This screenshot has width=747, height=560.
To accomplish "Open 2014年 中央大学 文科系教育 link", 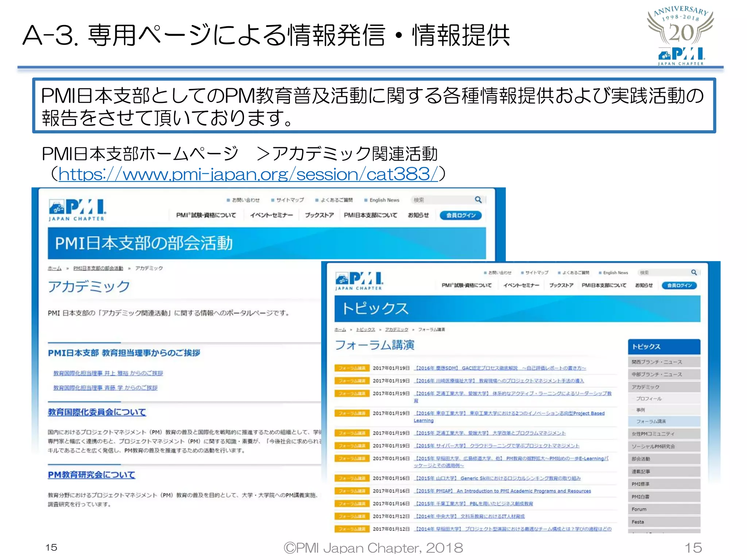I will [x=469, y=516].
